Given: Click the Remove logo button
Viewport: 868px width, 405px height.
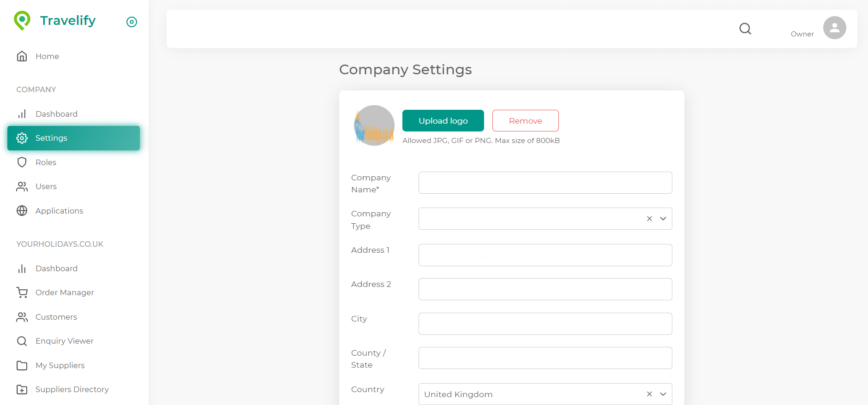Looking at the screenshot, I should point(525,121).
